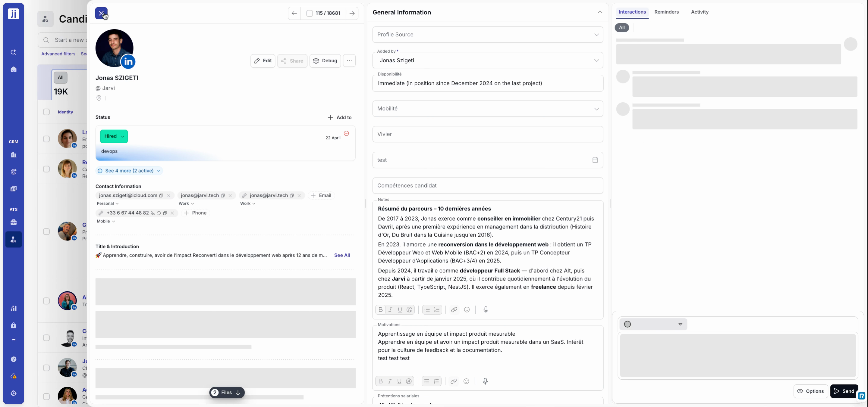
Task: Click bold icon in Notes toolbar
Action: coord(380,309)
